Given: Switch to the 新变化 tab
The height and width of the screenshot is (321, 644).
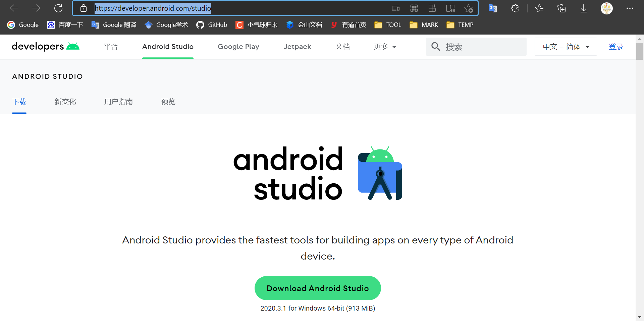Looking at the screenshot, I should coord(65,101).
